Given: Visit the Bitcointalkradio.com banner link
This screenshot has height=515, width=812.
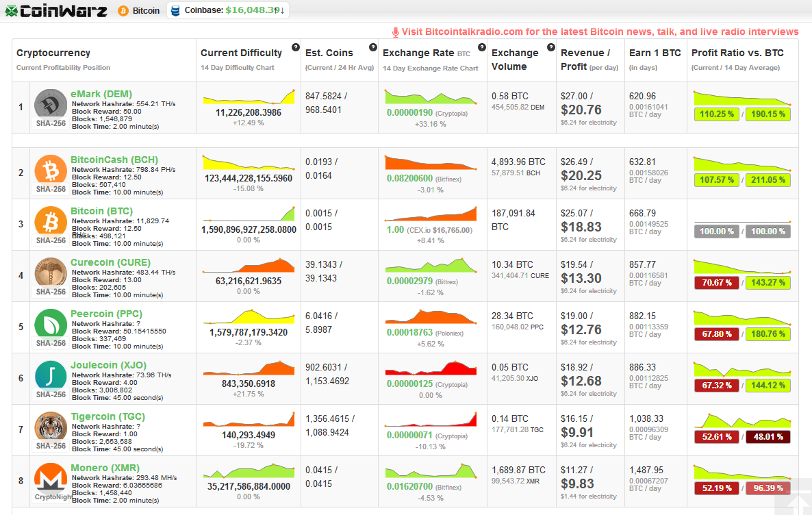Looking at the screenshot, I should click(600, 32).
